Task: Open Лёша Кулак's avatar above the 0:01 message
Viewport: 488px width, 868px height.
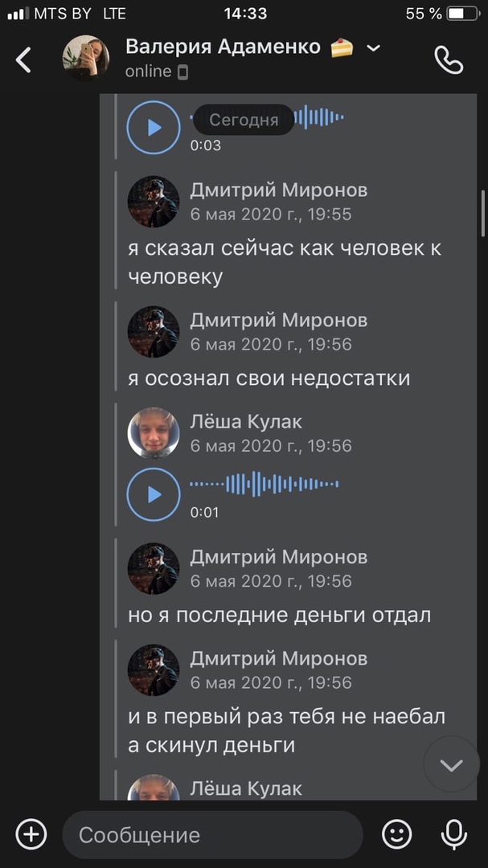Action: (x=154, y=433)
